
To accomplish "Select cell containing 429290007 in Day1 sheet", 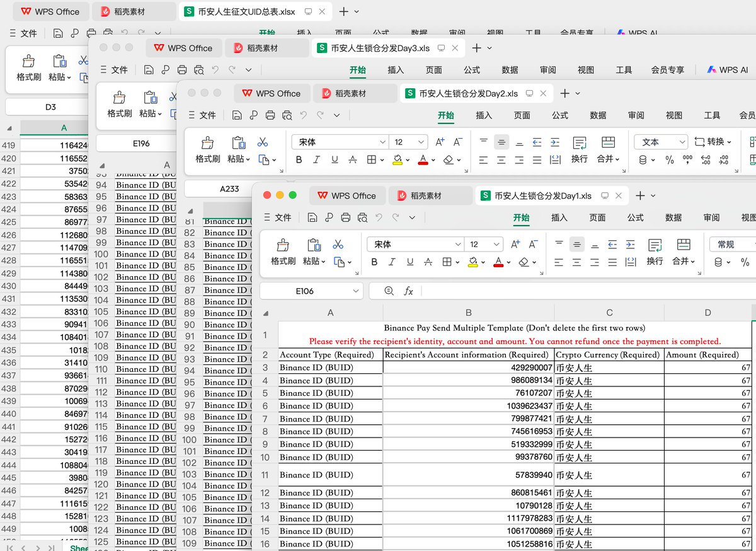I will (x=468, y=368).
